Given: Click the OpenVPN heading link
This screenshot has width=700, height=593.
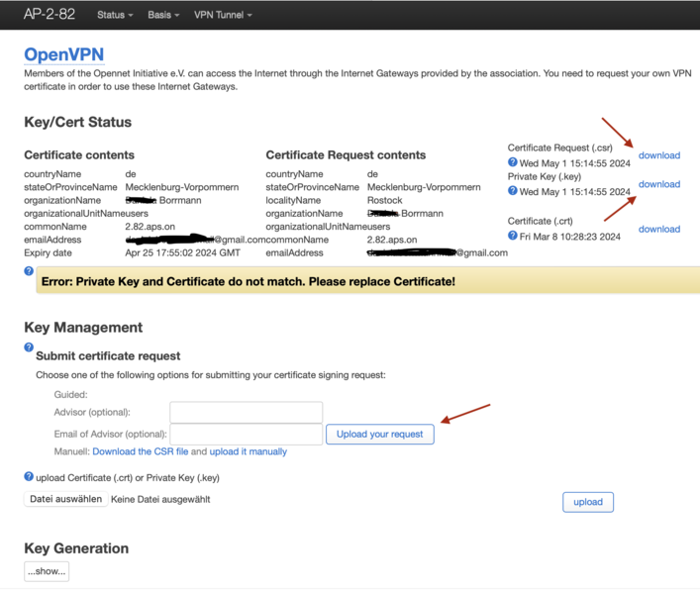Looking at the screenshot, I should 63,54.
